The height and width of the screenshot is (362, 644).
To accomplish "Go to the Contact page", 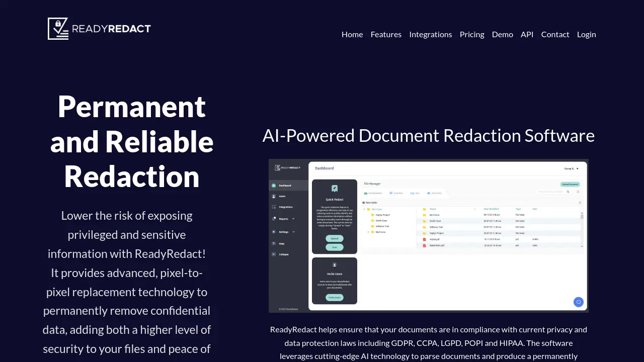I will [555, 34].
